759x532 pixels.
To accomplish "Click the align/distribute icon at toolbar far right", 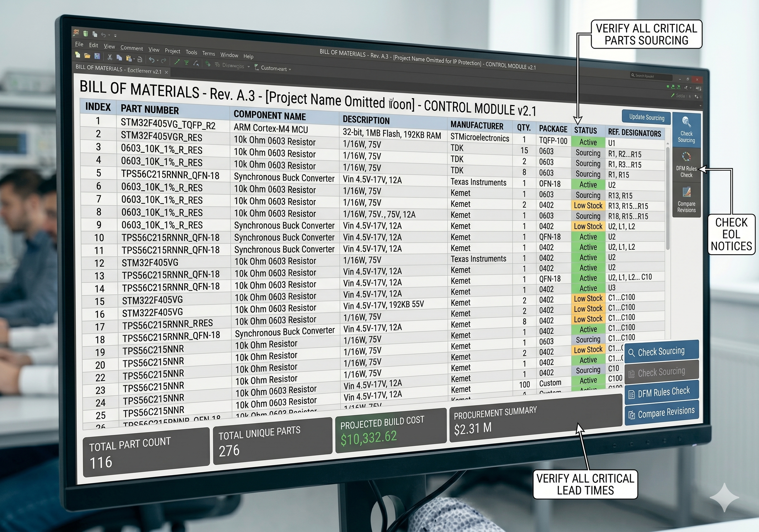I will [x=699, y=89].
